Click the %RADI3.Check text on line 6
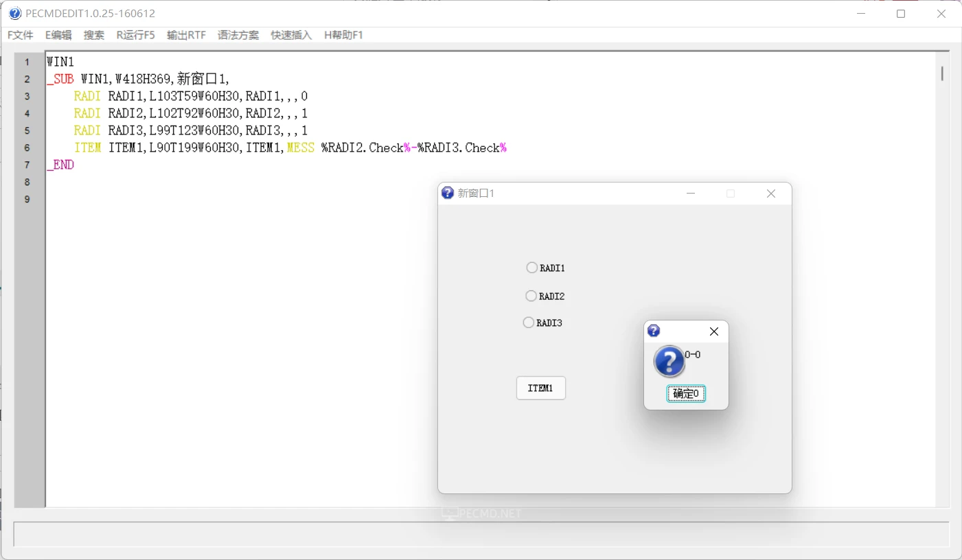The height and width of the screenshot is (560, 962). 459,148
